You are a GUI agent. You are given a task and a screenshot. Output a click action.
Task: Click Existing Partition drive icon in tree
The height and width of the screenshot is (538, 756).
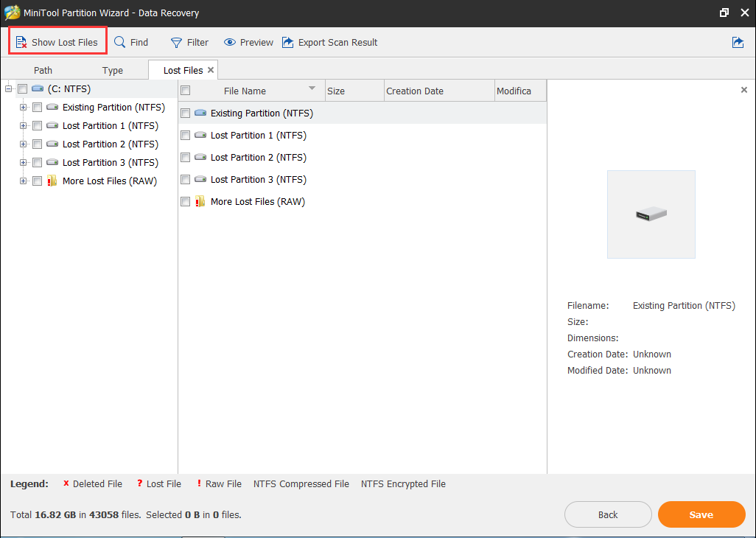point(52,107)
